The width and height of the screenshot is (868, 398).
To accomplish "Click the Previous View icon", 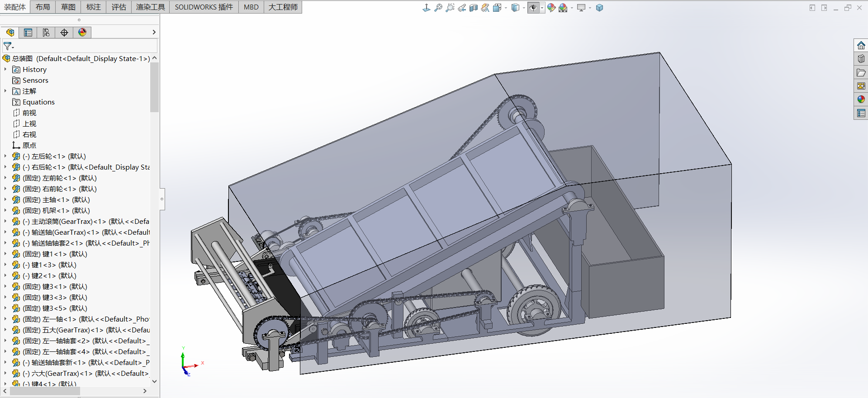I will click(x=462, y=8).
